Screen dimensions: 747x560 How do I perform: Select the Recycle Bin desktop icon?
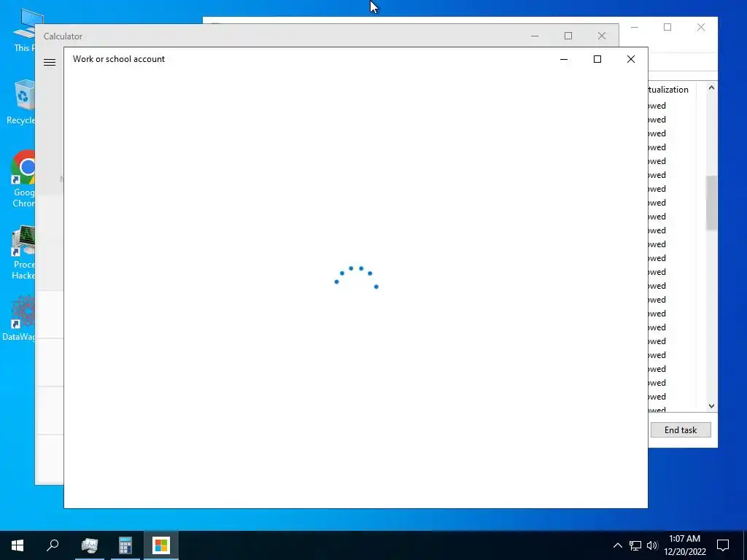tap(21, 102)
